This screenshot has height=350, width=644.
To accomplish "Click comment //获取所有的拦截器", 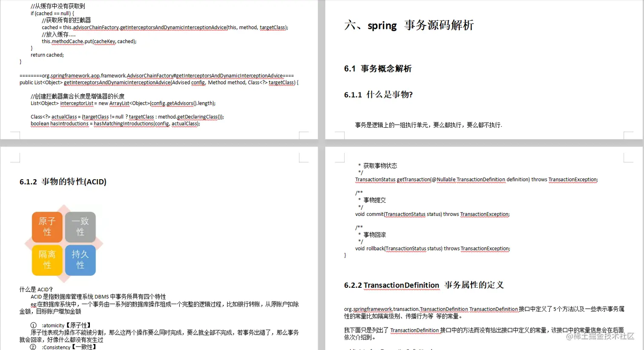I will (x=66, y=20).
